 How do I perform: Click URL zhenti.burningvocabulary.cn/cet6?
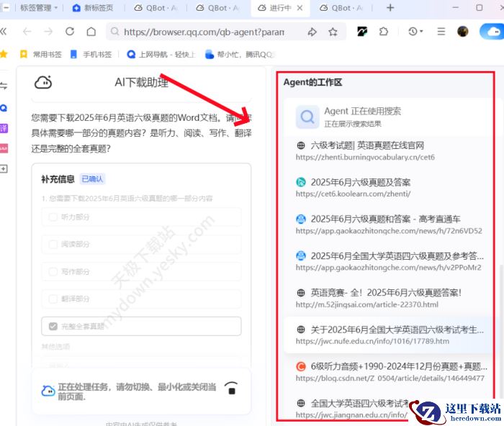coord(365,157)
